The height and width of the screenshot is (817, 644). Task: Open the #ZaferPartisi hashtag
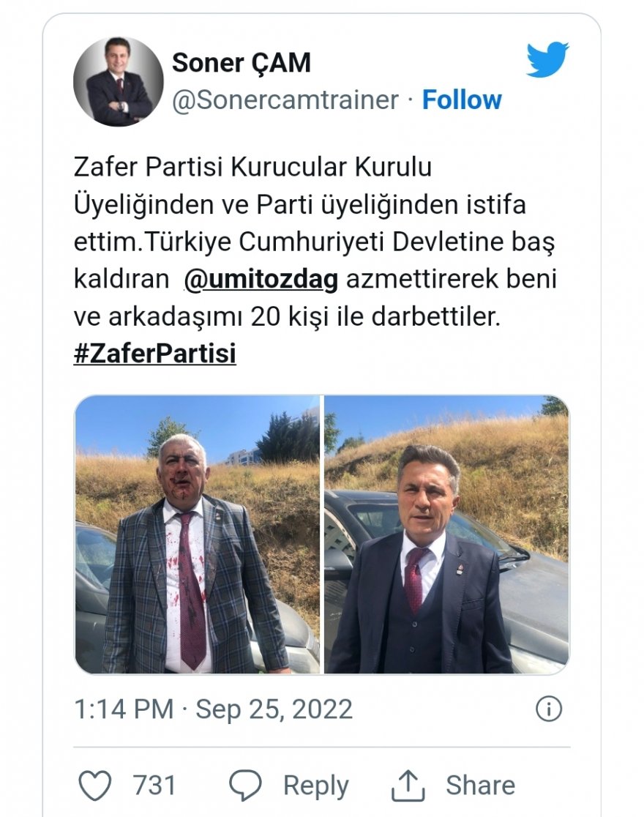[x=154, y=354]
